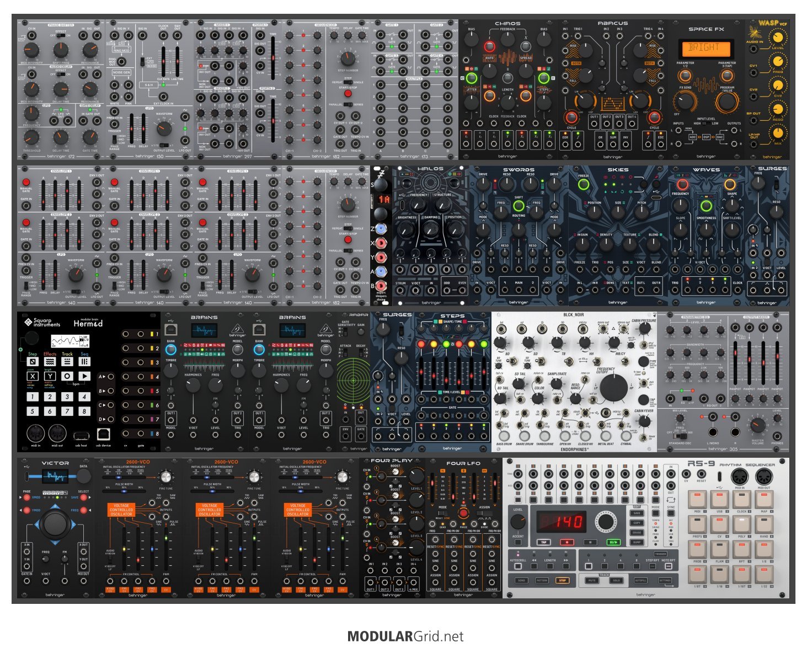Image resolution: width=812 pixels, height=648 pixels.
Task: Toggle the STEP RPT button on RS-9
Action: point(652,566)
